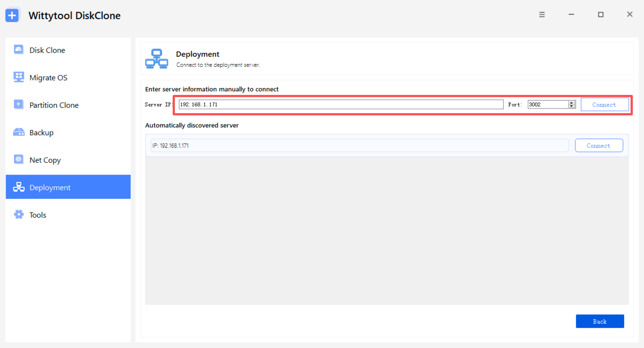Click the Partition Clone sidebar icon
Screen dimensions: 644x348
[x=19, y=105]
